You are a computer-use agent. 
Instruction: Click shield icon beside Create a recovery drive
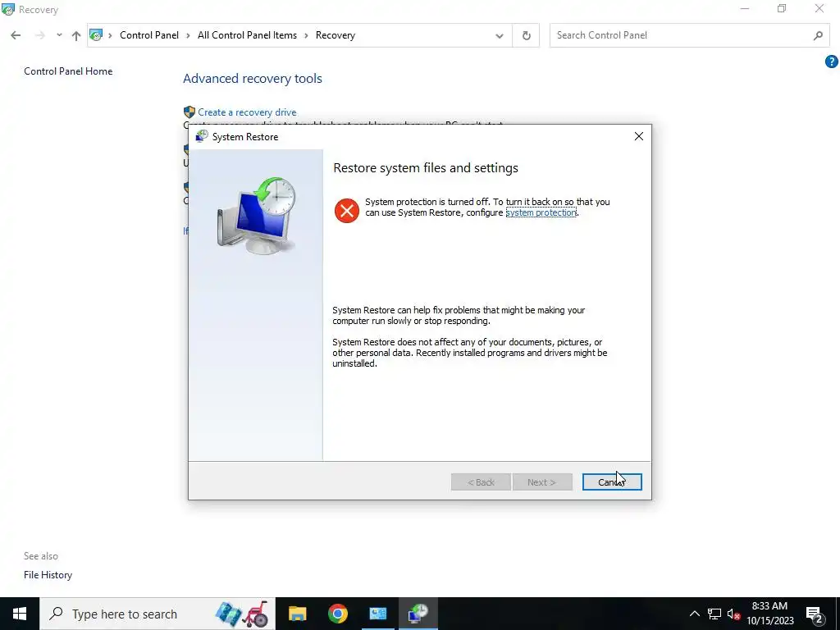coord(189,112)
